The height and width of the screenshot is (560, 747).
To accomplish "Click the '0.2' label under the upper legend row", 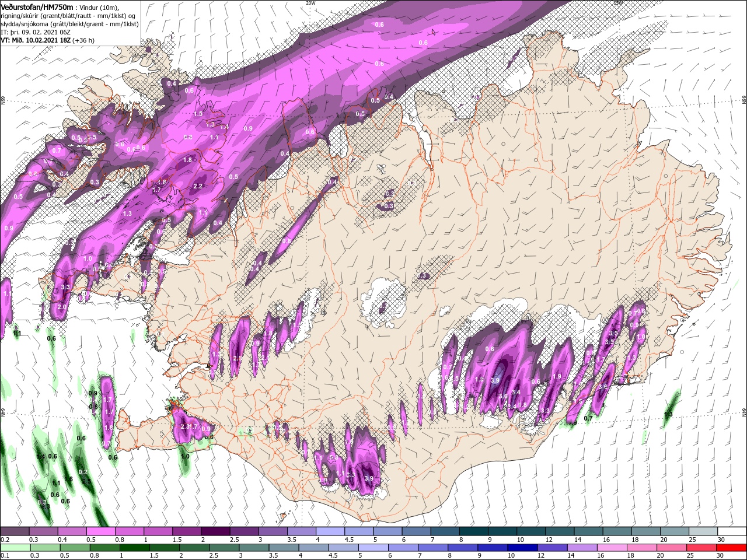I will coord(5,540).
